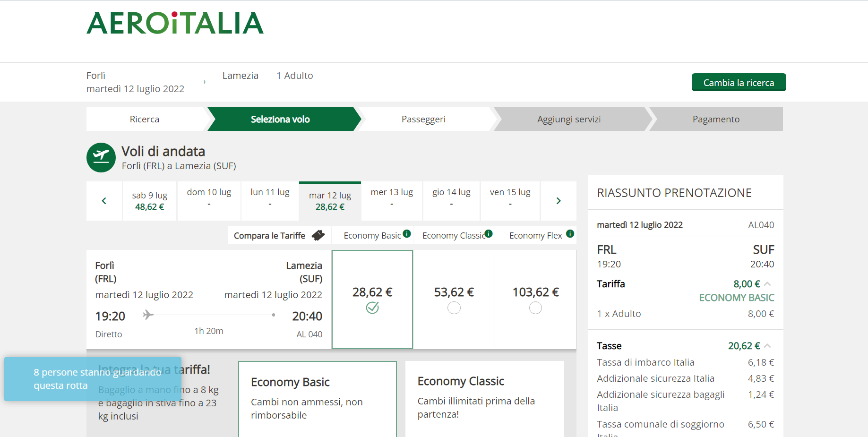Choose dom 10 lug date tab

[x=209, y=201]
